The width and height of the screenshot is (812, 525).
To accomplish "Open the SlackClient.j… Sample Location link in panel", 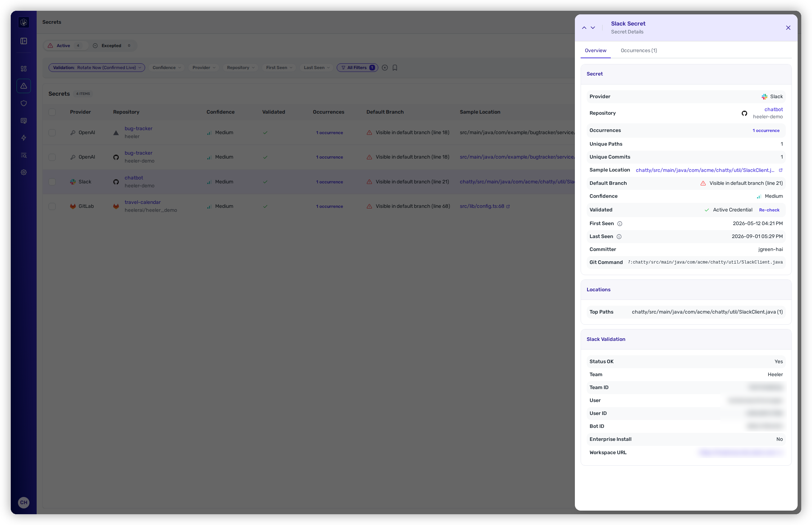I will point(705,170).
